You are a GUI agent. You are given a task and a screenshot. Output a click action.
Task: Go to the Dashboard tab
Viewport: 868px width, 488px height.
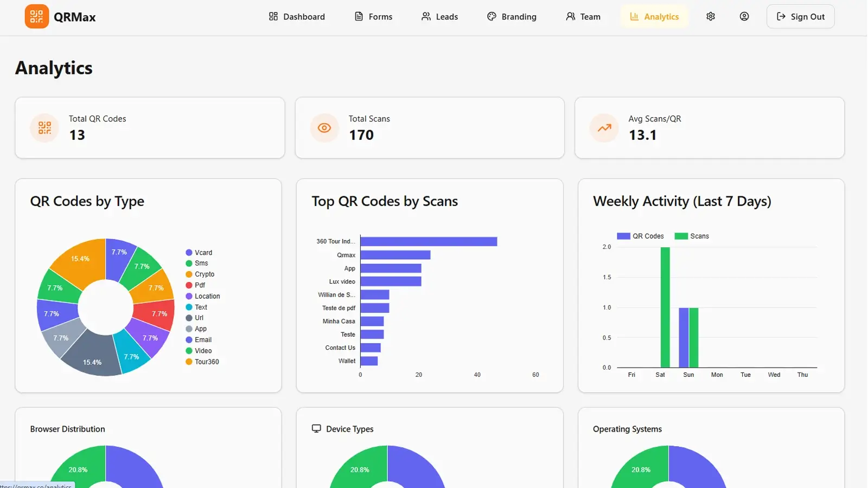tap(297, 17)
